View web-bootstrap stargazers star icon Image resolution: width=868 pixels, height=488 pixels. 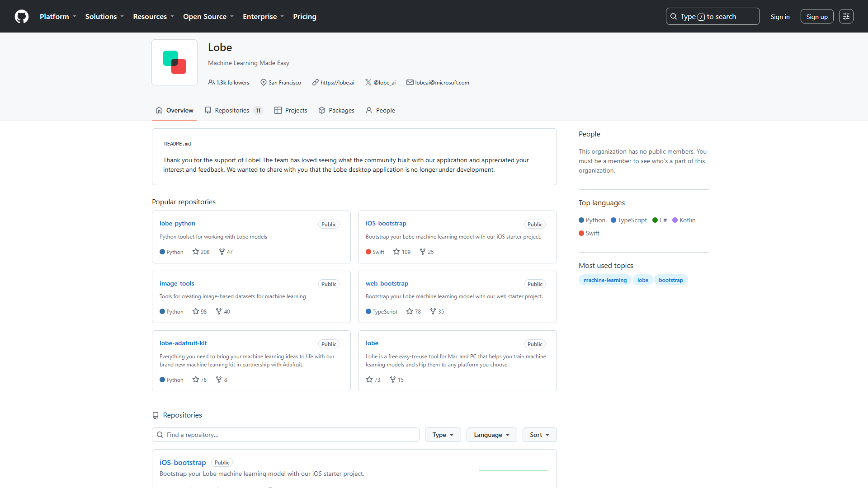410,311
